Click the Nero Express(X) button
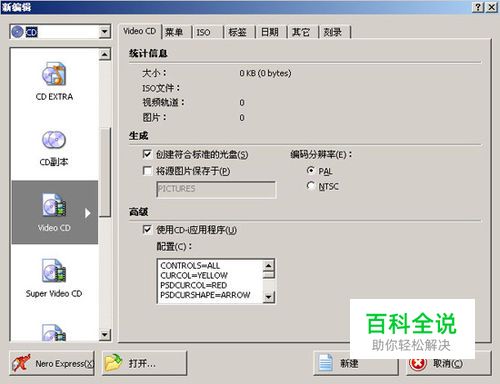Image resolution: width=500 pixels, height=384 pixels. (x=52, y=363)
